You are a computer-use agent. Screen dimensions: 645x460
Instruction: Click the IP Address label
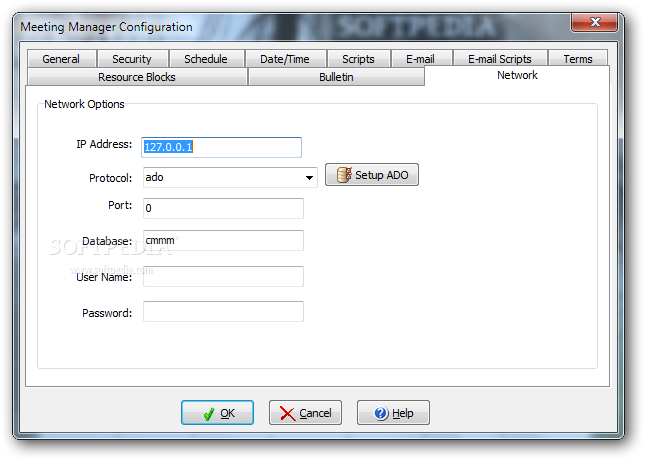tap(104, 144)
